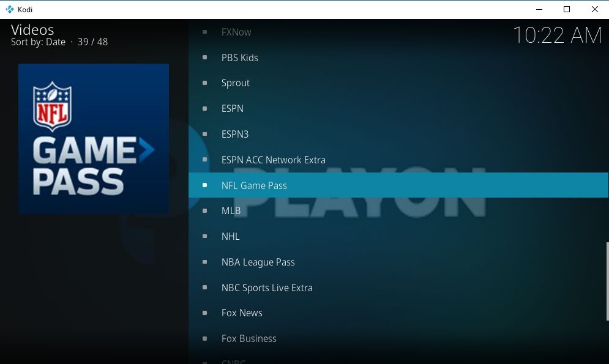The height and width of the screenshot is (364, 609).
Task: Open the NHL channel
Action: click(398, 236)
